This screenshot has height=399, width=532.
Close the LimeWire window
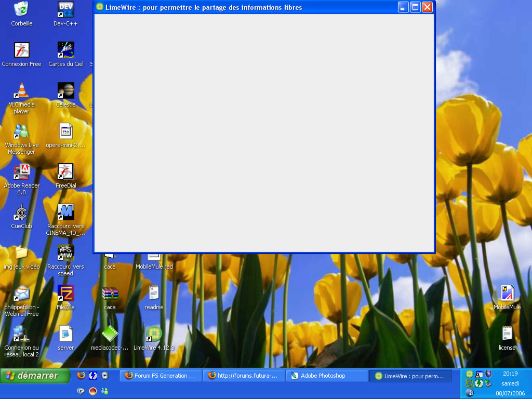tap(427, 7)
